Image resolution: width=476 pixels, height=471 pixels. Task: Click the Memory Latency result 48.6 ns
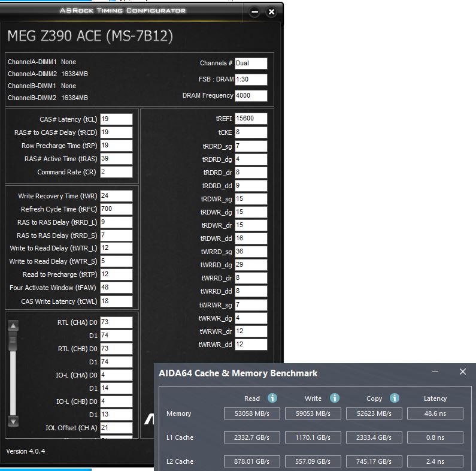(435, 413)
